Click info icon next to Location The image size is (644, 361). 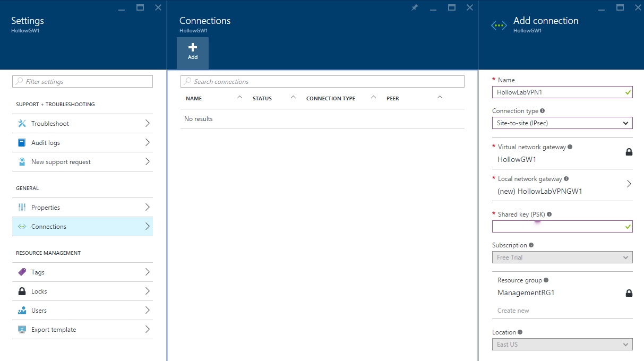[x=520, y=332]
